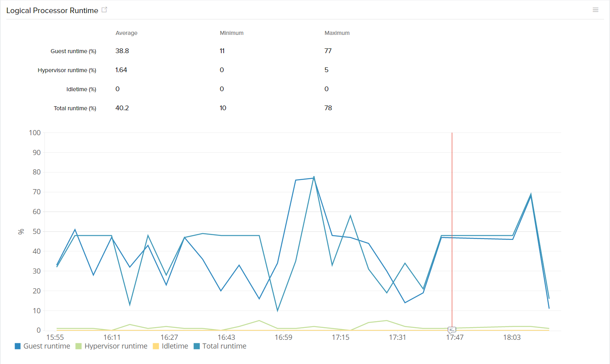
Task: Click the Logical Processor Runtime title
Action: 52,11
